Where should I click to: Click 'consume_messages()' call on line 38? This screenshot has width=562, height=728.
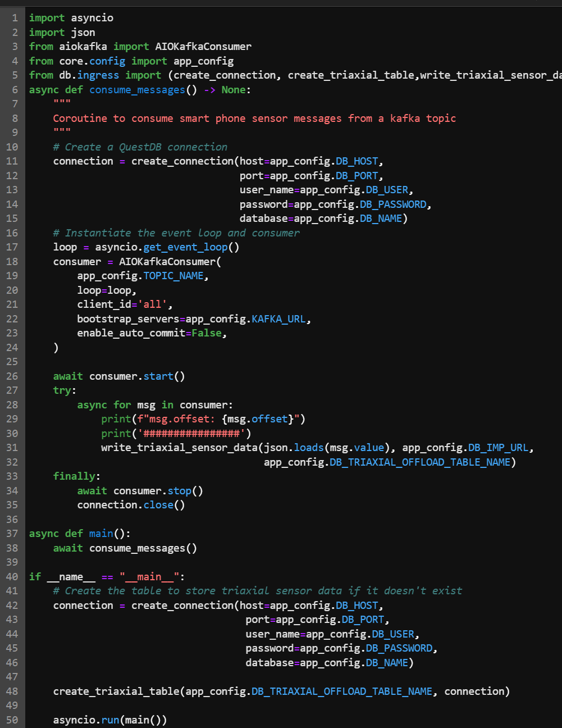tap(143, 548)
